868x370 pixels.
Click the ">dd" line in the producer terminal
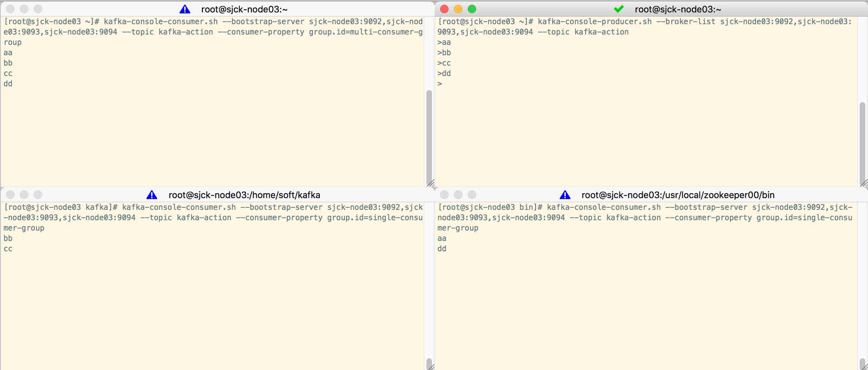coord(444,74)
